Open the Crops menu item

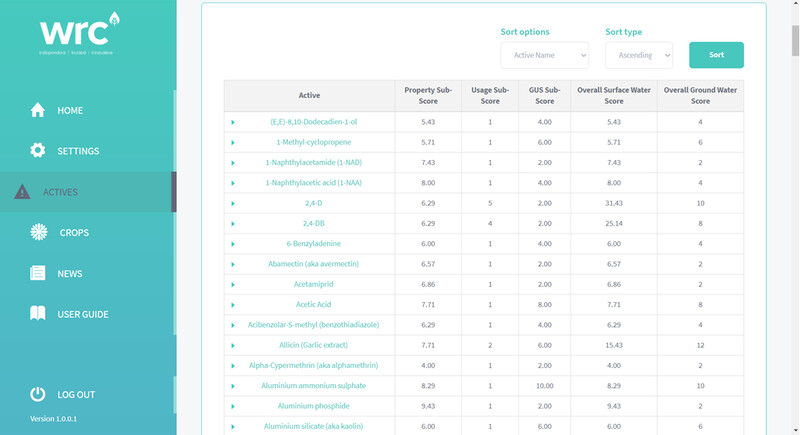click(74, 233)
